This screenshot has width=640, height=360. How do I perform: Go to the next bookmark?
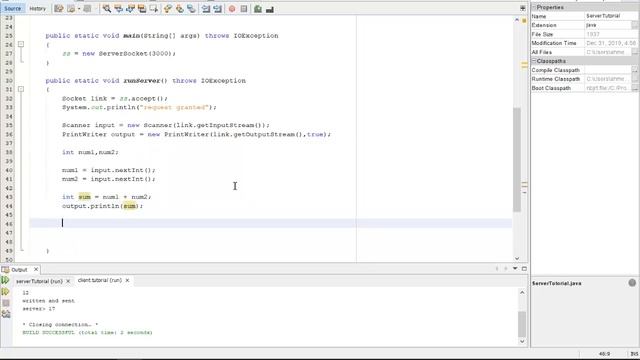coord(180,9)
